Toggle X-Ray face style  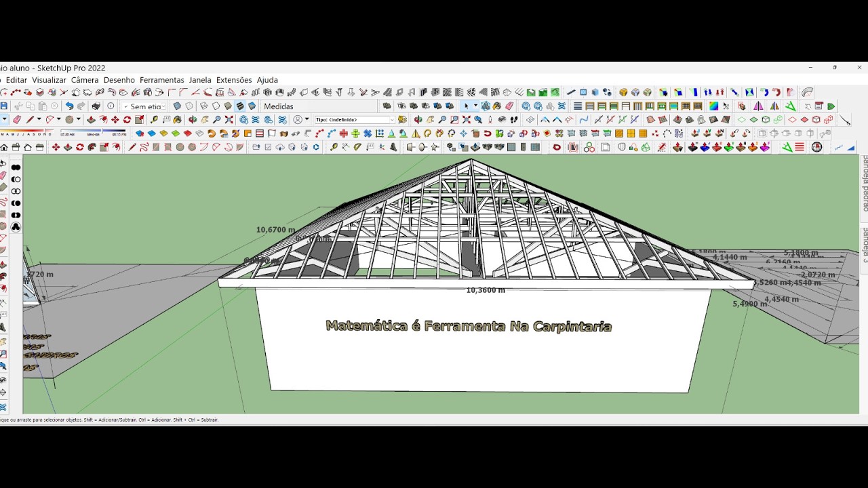pos(177,106)
